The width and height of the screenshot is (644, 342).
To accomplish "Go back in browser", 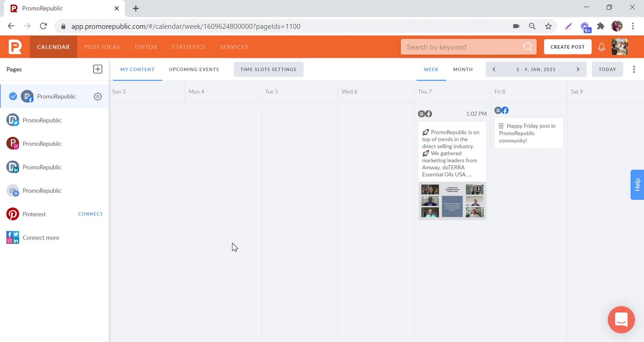I will (11, 26).
